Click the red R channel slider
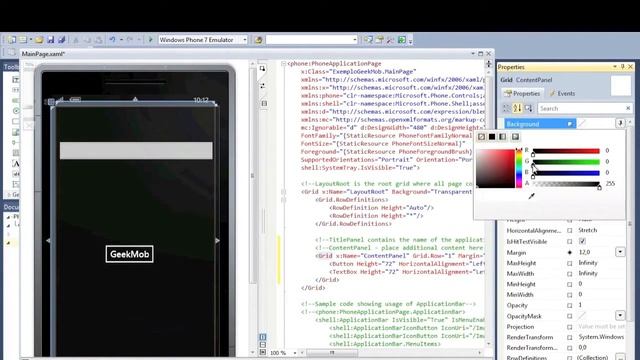The width and height of the screenshot is (640, 360). point(566,151)
